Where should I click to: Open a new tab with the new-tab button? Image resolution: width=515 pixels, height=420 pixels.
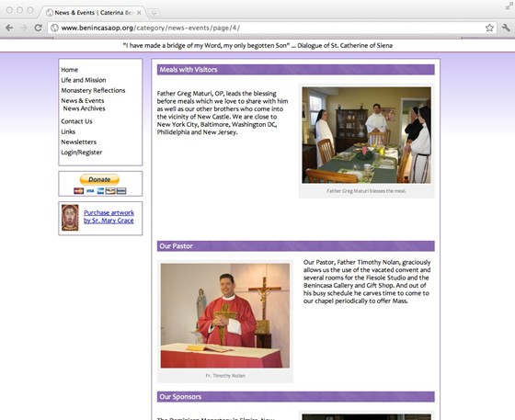pyautogui.click(x=154, y=13)
